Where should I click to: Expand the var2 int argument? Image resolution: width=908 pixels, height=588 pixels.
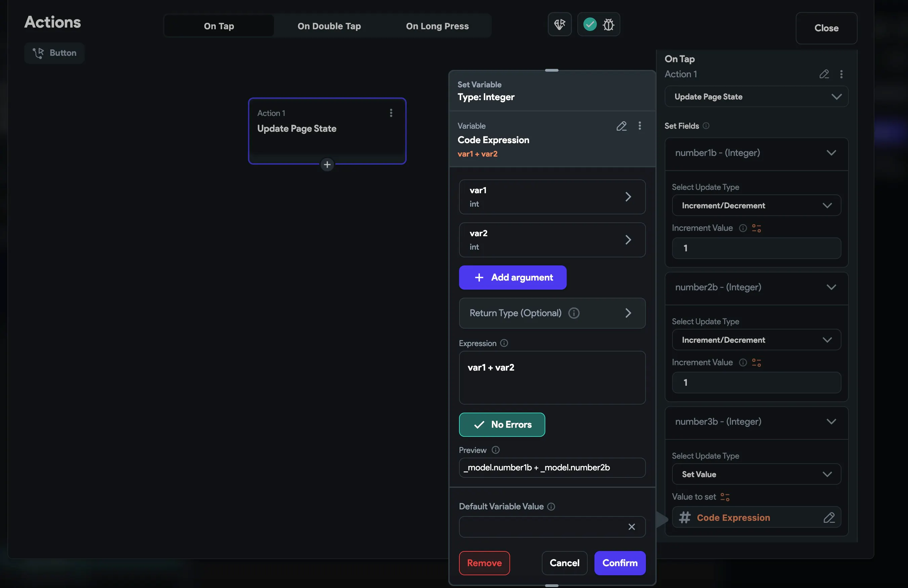click(x=552, y=240)
